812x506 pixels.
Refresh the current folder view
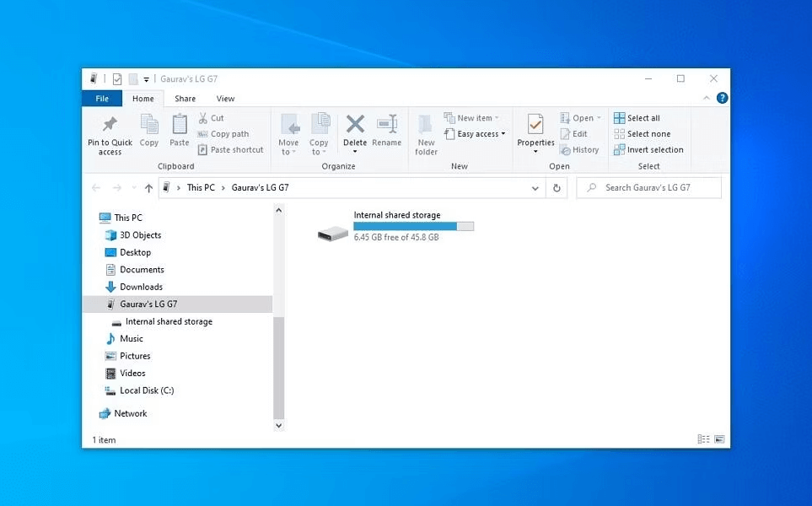557,188
